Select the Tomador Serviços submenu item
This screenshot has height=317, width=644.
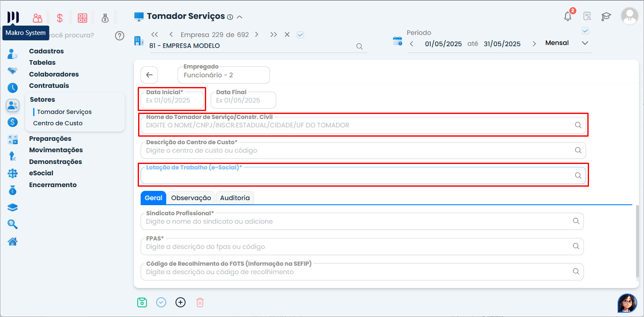point(64,112)
